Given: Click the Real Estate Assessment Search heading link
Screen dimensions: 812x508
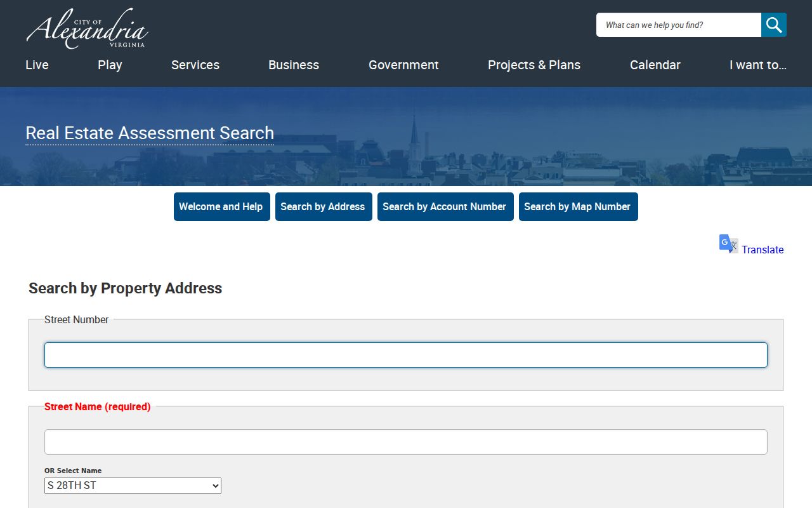Looking at the screenshot, I should coord(150,133).
